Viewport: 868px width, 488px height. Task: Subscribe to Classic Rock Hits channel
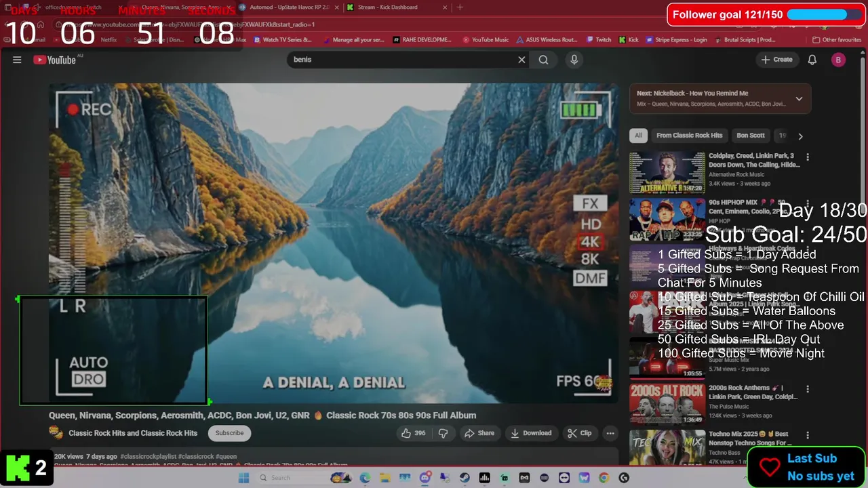pos(229,433)
